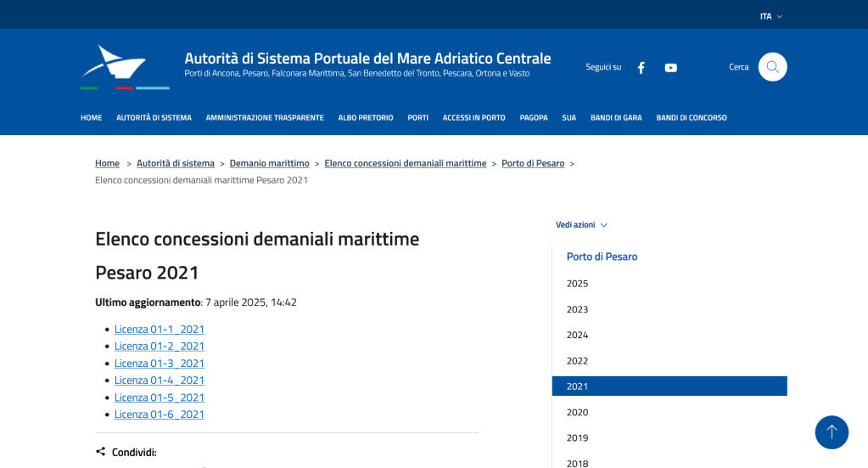Open the Licenza 01-4_2021 document link
Image resolution: width=868 pixels, height=468 pixels.
(x=160, y=381)
